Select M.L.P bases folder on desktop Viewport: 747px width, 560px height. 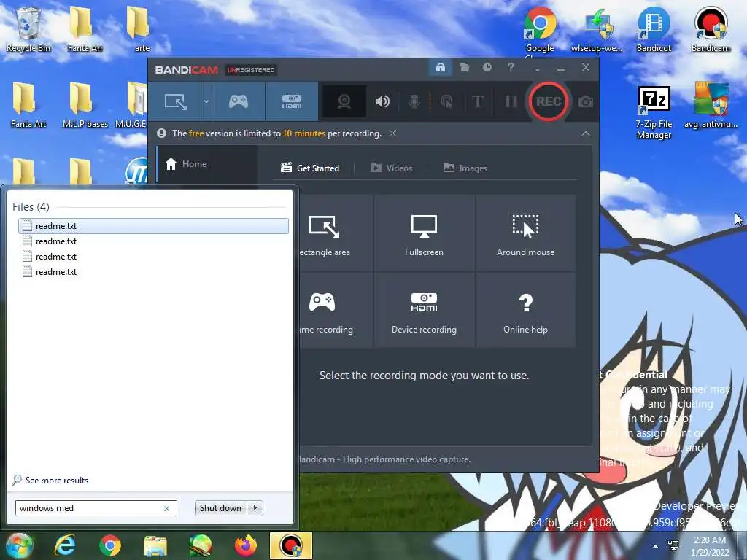tap(85, 106)
